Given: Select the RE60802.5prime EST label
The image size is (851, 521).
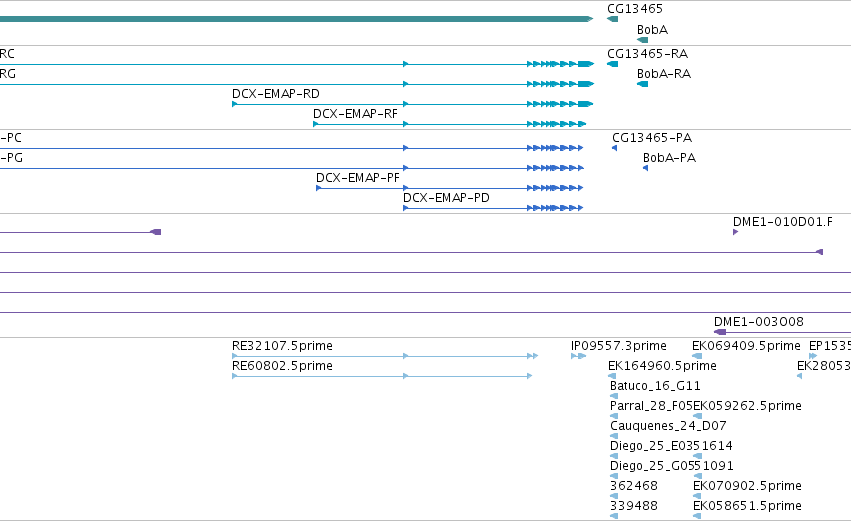Looking at the screenshot, I should point(282,366).
